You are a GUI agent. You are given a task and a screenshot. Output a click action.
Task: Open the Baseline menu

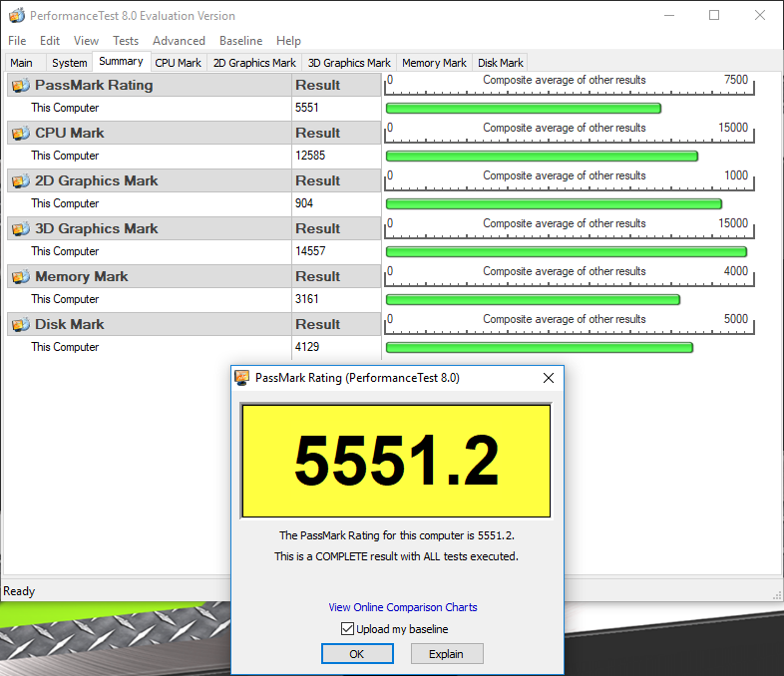241,41
